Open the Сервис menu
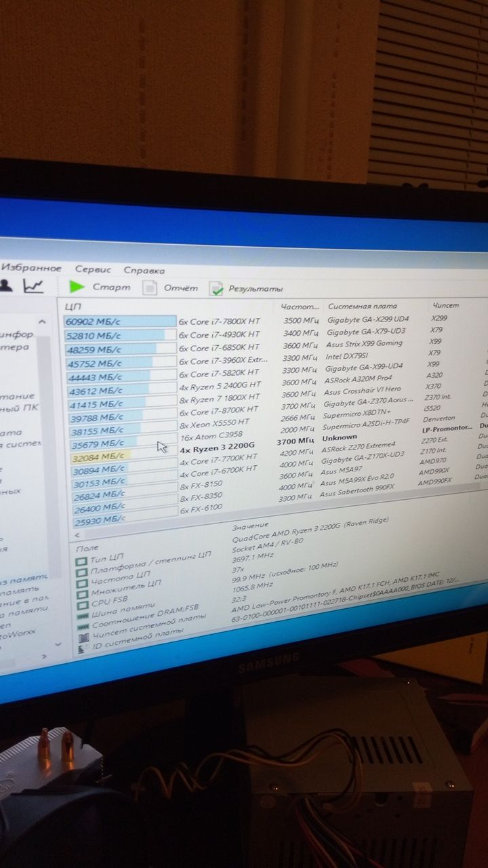 click(93, 269)
